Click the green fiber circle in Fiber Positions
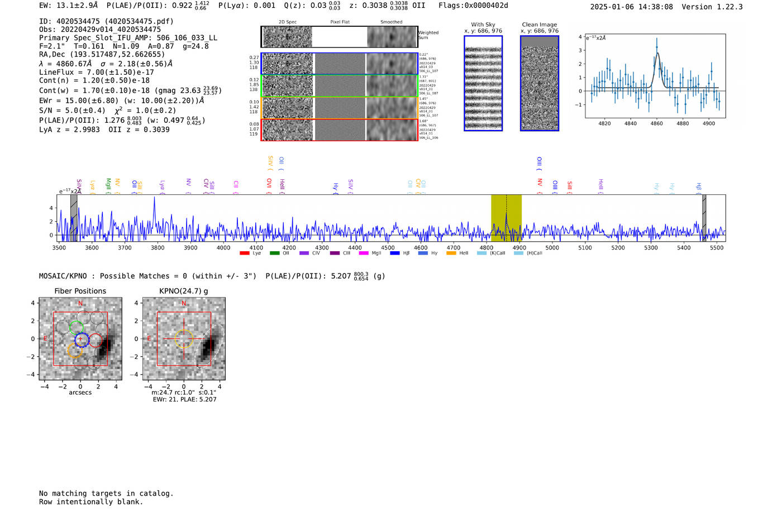Screen dimensions: 782x532 (77, 328)
